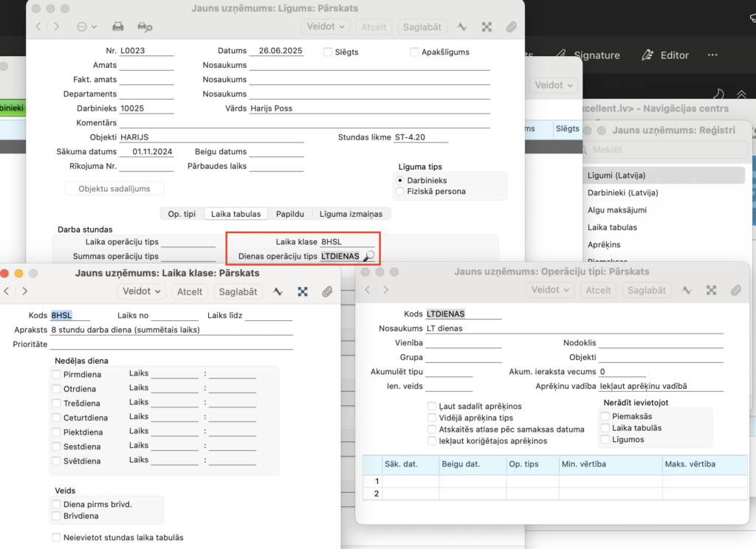756x549 pixels.
Task: Enable Brīvdiena checkbox
Action: [x=56, y=516]
